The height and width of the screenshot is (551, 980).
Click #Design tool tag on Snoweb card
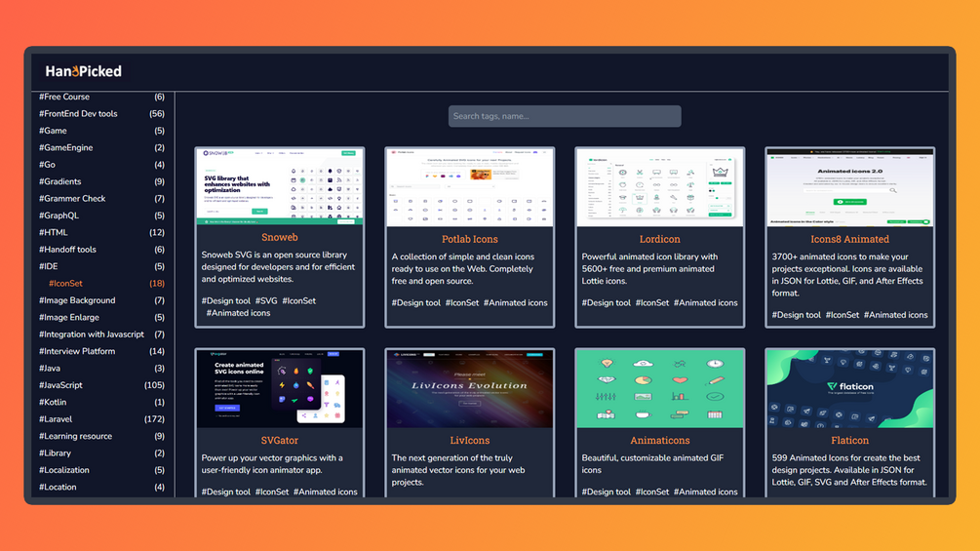225,300
